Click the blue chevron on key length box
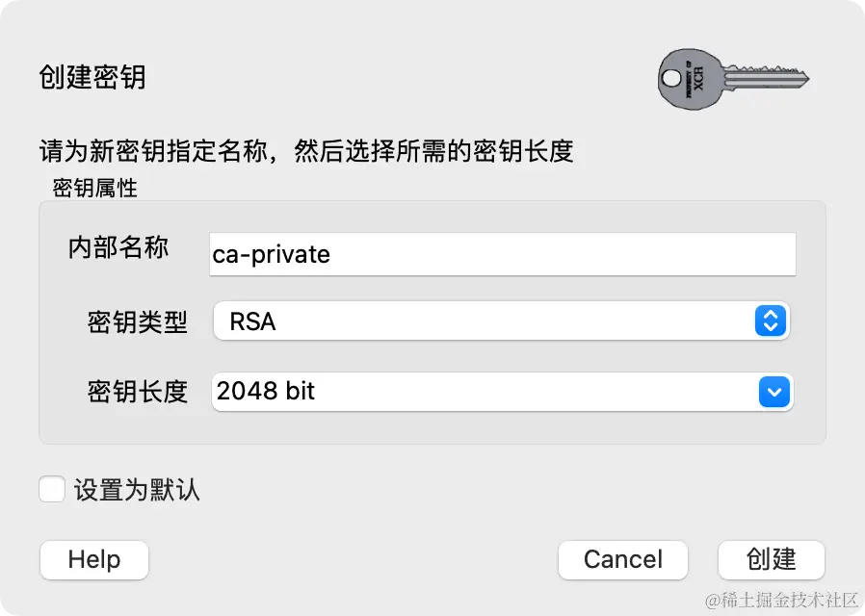The image size is (865, 616). point(774,392)
